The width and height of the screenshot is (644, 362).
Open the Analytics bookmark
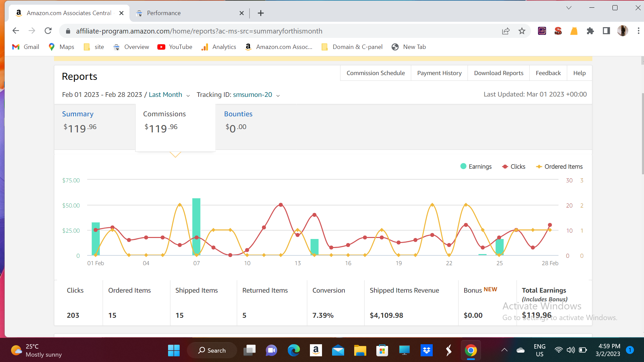pyautogui.click(x=219, y=47)
